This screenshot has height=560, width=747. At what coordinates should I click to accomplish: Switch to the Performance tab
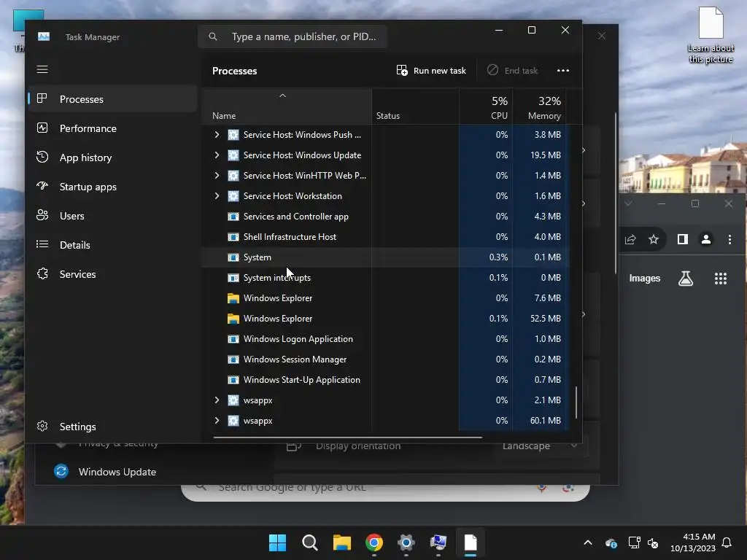click(x=113, y=128)
